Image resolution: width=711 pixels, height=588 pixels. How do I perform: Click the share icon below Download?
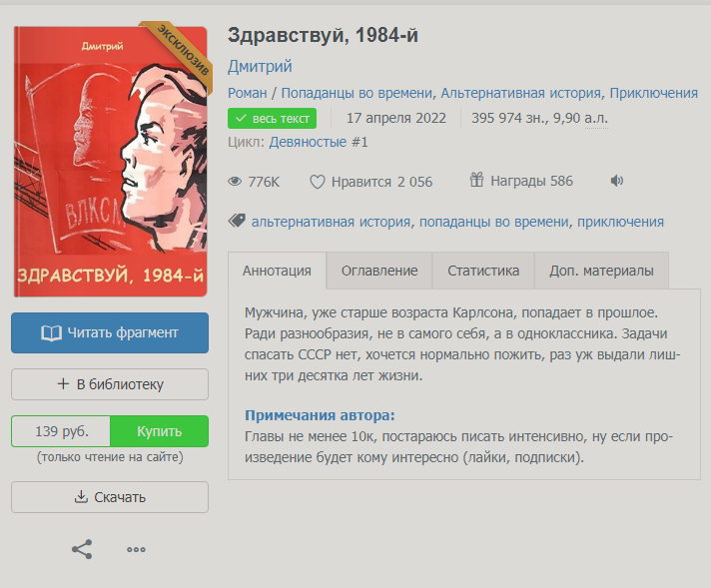[82, 549]
